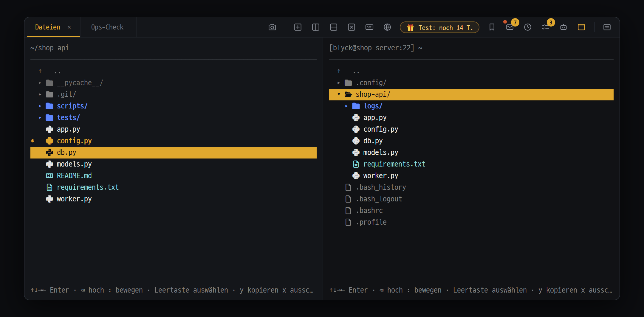644x317 pixels.
Task: Expand the tests/ folder arrow
Action: tap(40, 118)
